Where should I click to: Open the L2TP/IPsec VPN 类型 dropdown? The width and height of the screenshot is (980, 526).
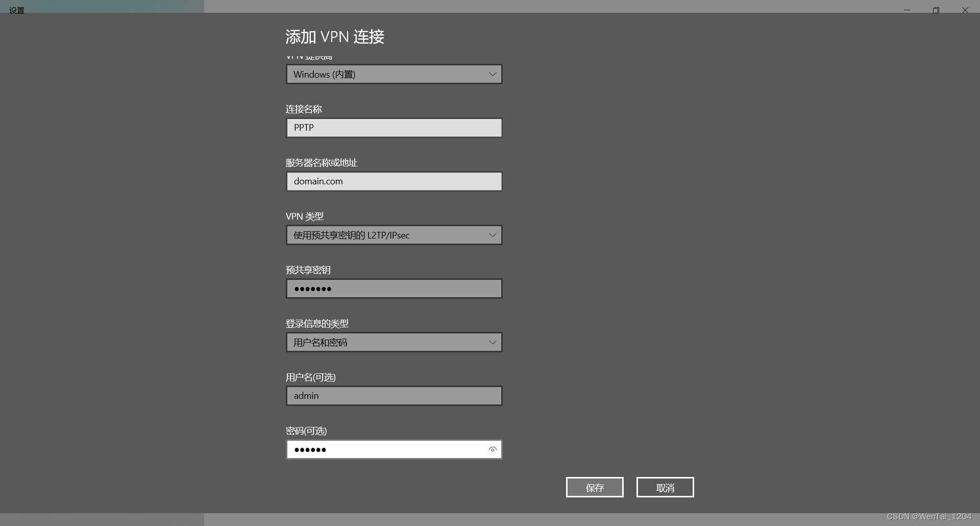point(393,235)
